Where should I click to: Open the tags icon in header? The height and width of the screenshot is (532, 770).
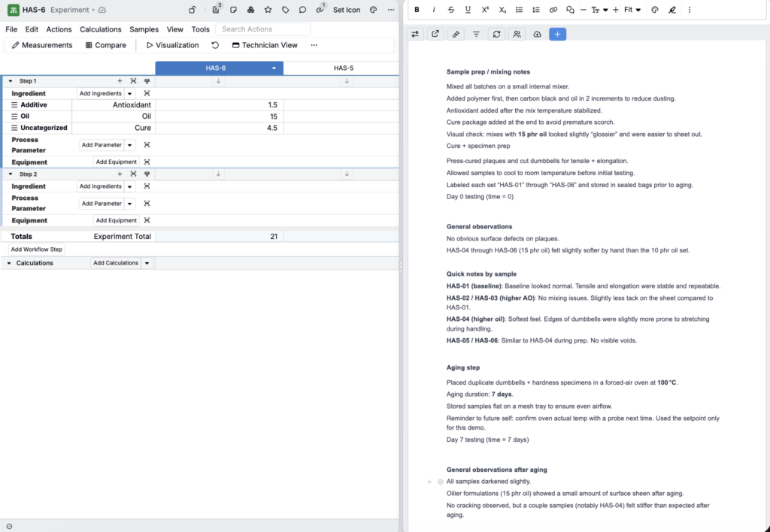285,10
